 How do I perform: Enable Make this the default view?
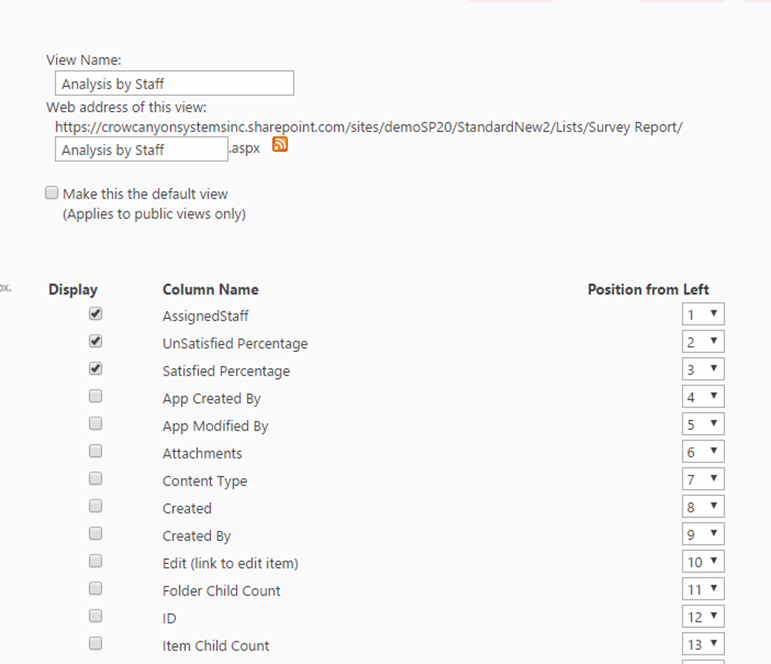click(52, 193)
